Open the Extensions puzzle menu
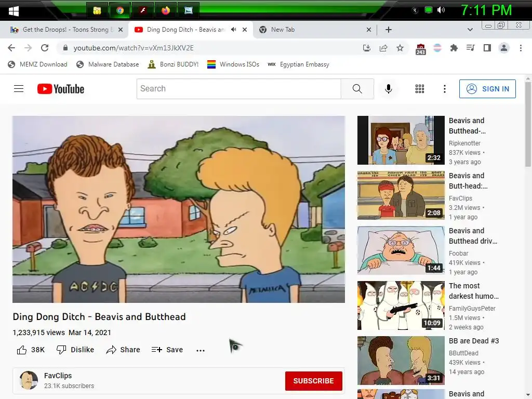The width and height of the screenshot is (532, 399). [454, 48]
